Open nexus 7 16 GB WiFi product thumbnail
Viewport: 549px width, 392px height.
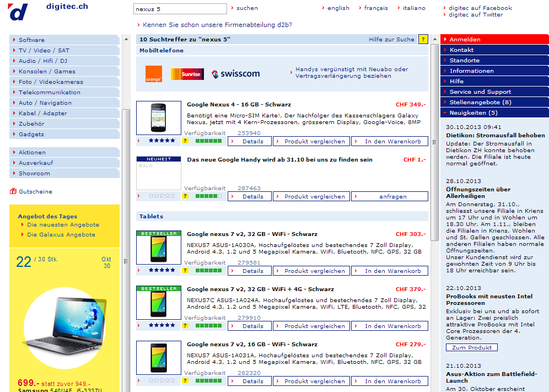click(x=159, y=358)
